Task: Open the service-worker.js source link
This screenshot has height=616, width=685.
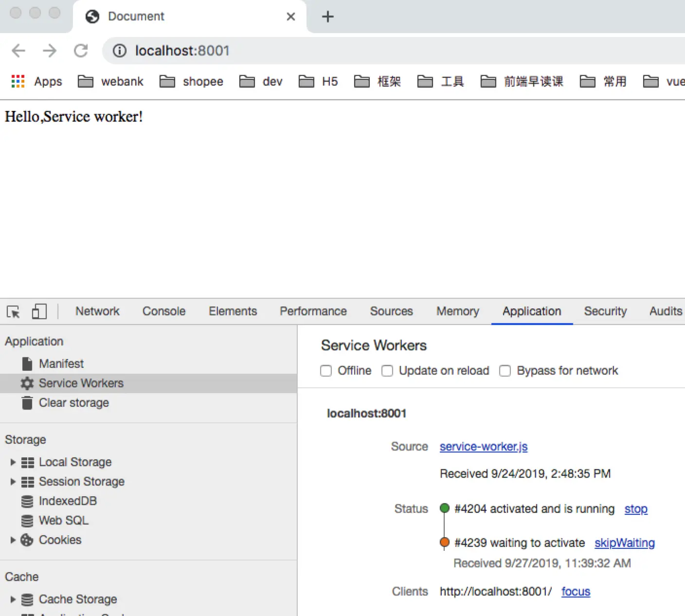Action: (x=484, y=447)
